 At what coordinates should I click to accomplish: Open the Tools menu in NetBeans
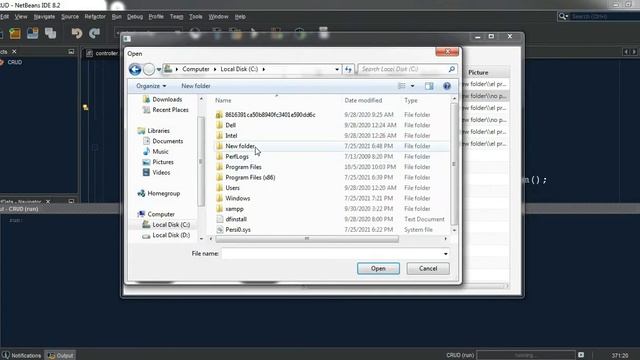[x=196, y=17]
